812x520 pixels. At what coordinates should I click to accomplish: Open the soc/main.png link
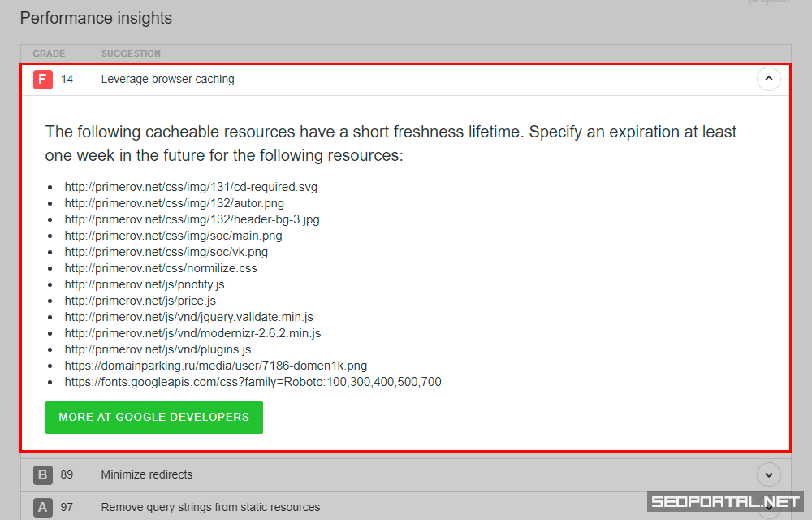click(x=173, y=236)
